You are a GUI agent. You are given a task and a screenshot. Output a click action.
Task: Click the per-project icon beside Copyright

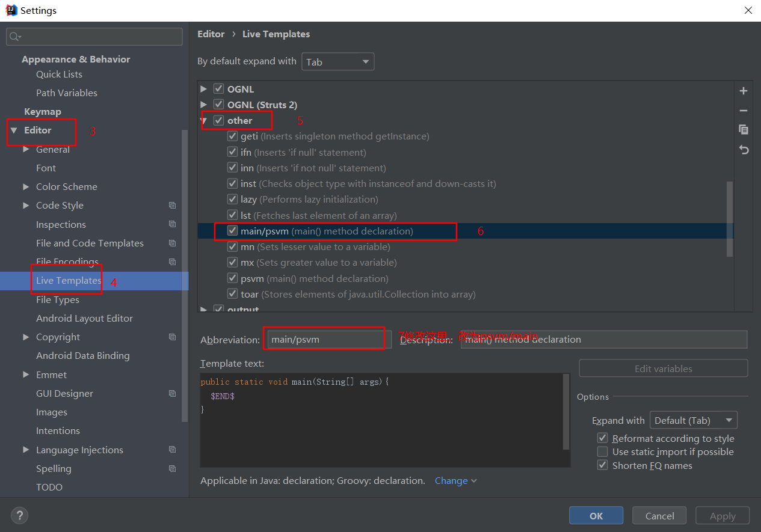click(x=173, y=337)
